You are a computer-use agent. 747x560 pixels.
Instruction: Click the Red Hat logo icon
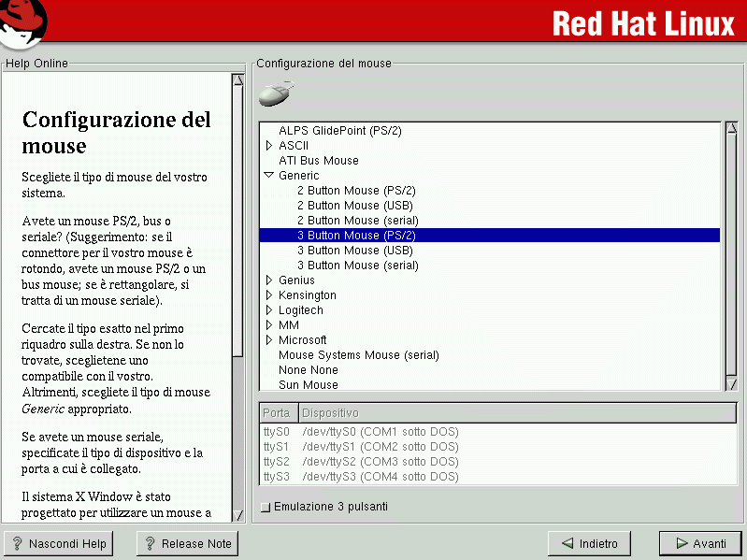[22, 22]
